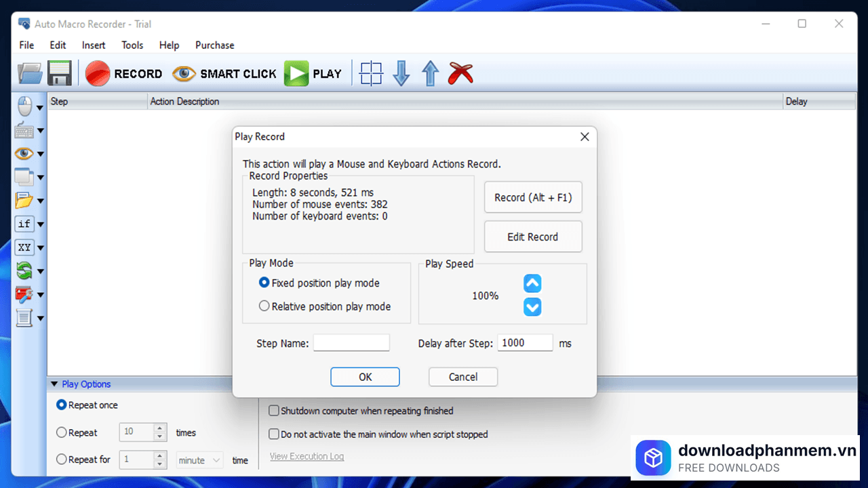
Task: Click the window action icon in the sidebar
Action: point(24,177)
